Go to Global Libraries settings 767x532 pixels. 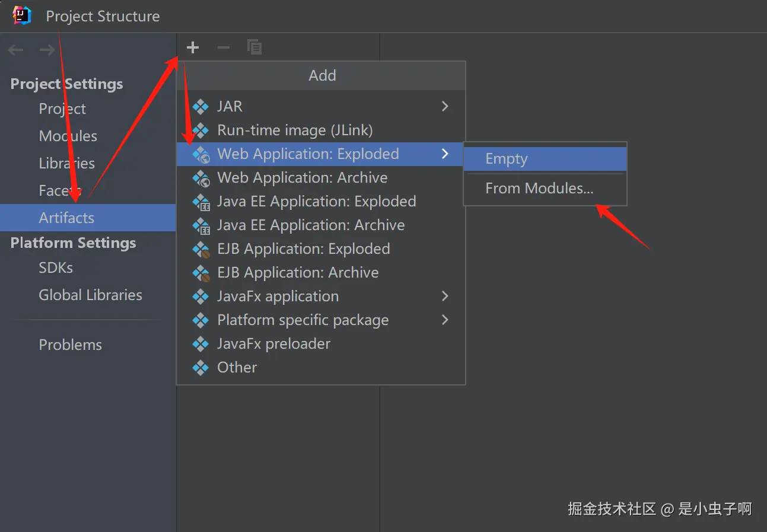click(90, 295)
